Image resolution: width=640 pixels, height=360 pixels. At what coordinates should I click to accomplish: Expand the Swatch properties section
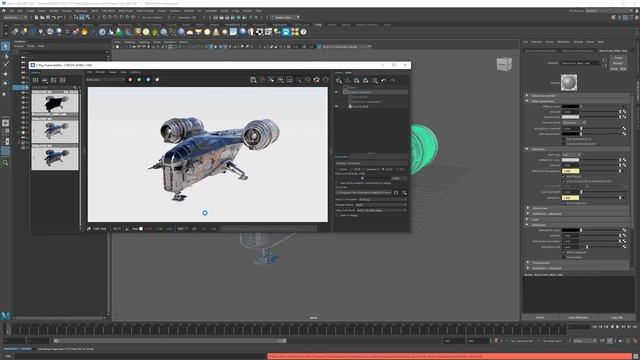pyautogui.click(x=577, y=96)
